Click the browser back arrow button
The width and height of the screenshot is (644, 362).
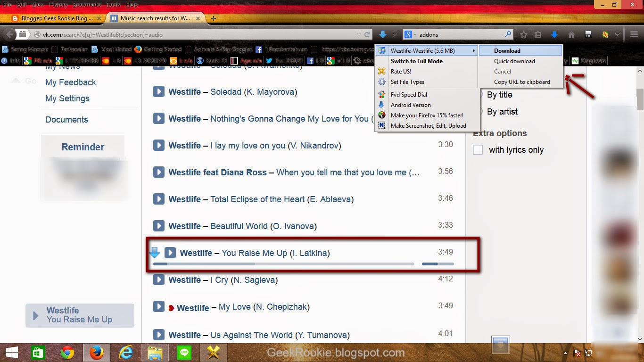[9, 34]
